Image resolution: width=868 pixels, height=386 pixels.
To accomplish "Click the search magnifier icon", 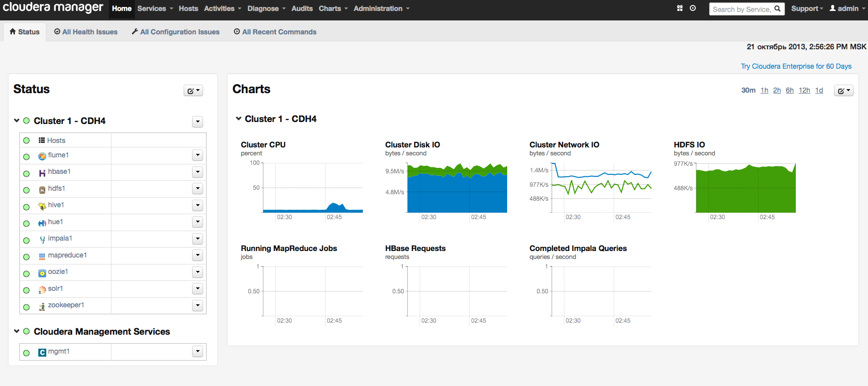I will (x=777, y=9).
